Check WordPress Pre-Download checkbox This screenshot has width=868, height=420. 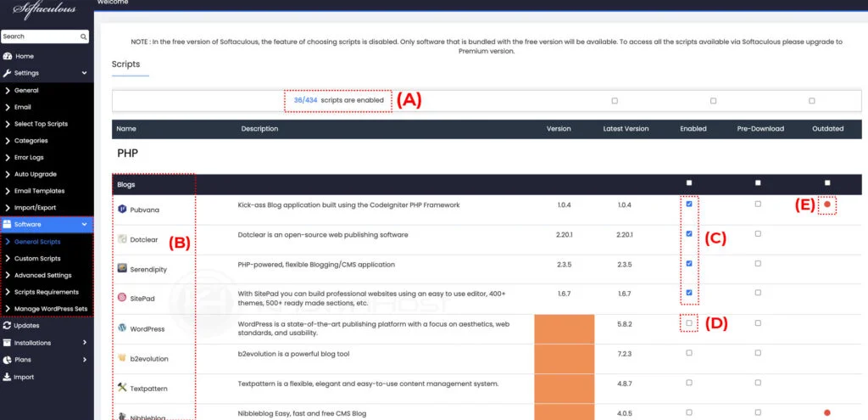[x=758, y=322]
